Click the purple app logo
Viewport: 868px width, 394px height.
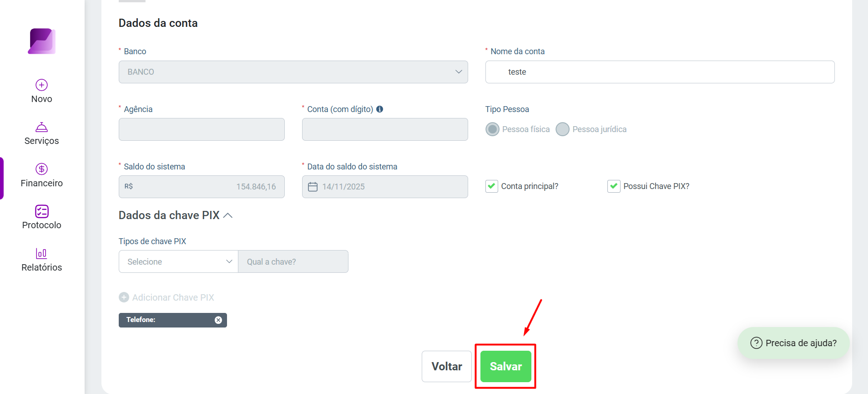click(x=42, y=41)
